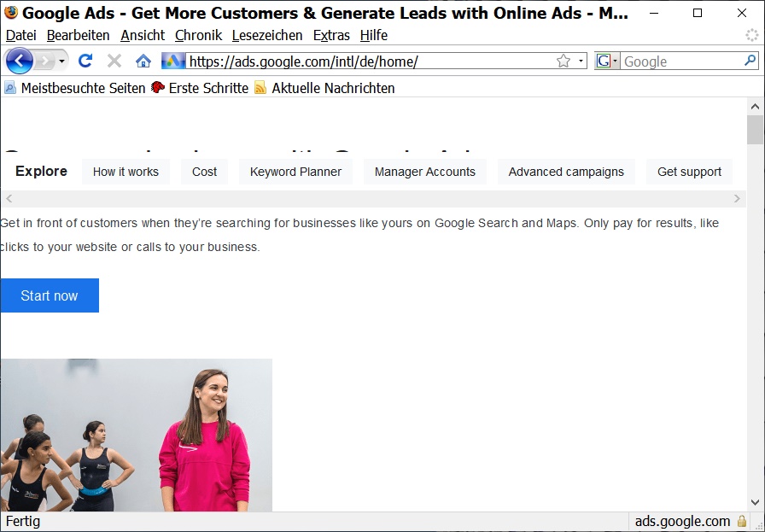
Task: Open the back/forward history dropdown arrow
Action: pos(61,61)
